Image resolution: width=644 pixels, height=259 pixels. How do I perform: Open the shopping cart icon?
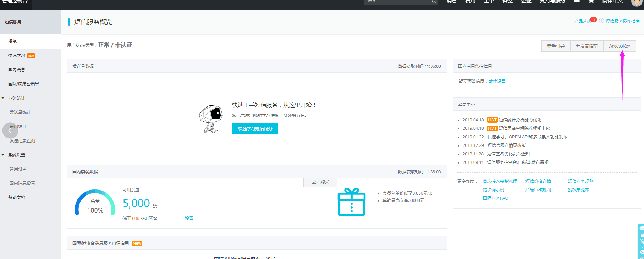pyautogui.click(x=591, y=1)
